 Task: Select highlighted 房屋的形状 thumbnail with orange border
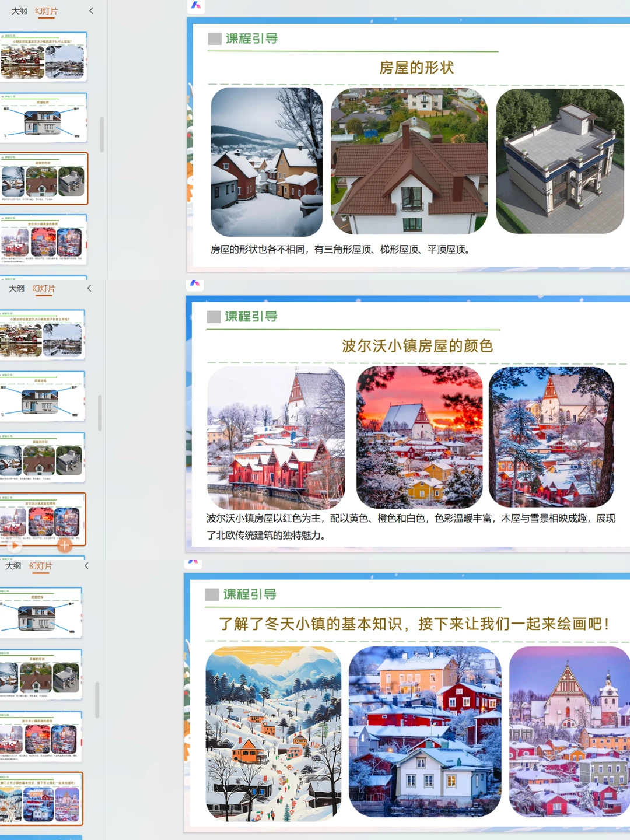pos(43,178)
